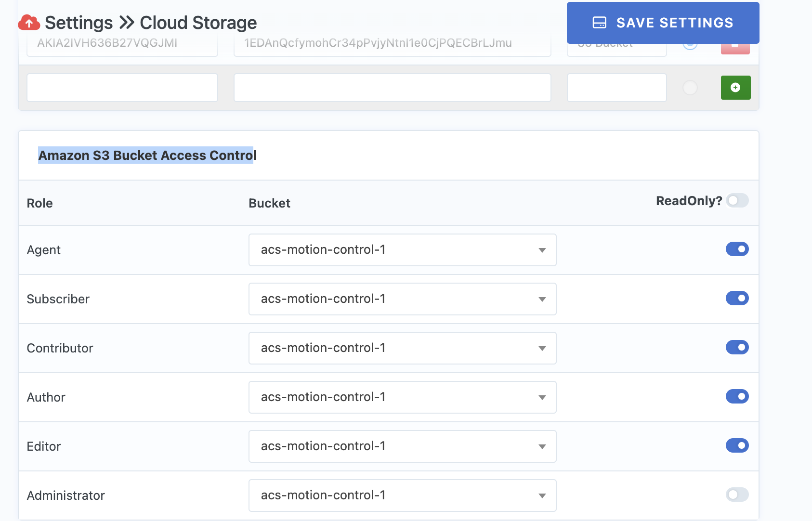The width and height of the screenshot is (812, 521).
Task: Toggle the ReadOnly header switch
Action: [737, 200]
